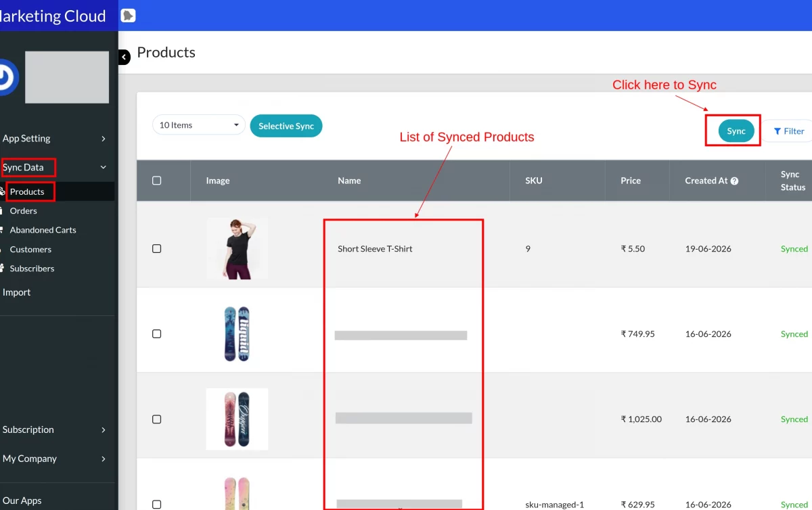Expand the Subscription menu
This screenshot has height=510, width=812.
pyautogui.click(x=55, y=430)
